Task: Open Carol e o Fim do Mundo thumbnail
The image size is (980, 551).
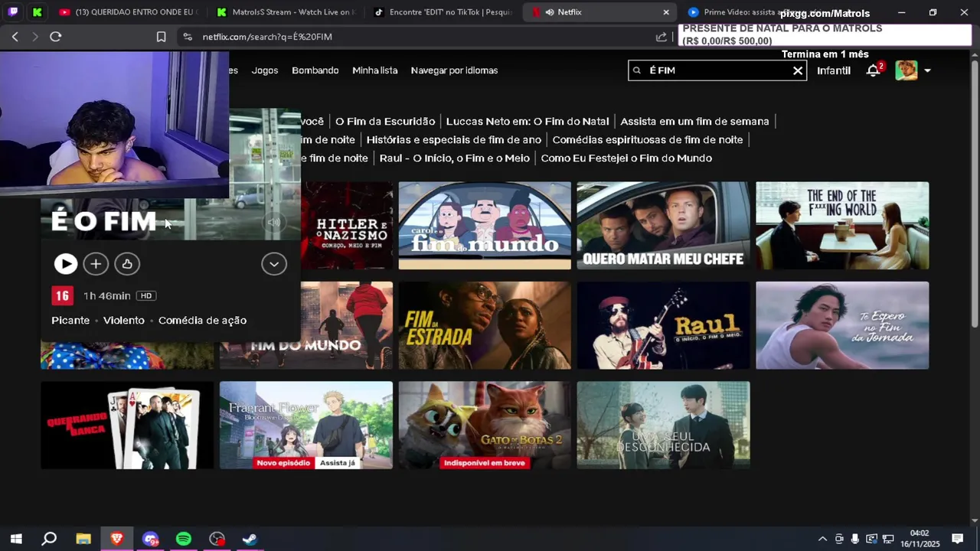Action: pos(485,226)
